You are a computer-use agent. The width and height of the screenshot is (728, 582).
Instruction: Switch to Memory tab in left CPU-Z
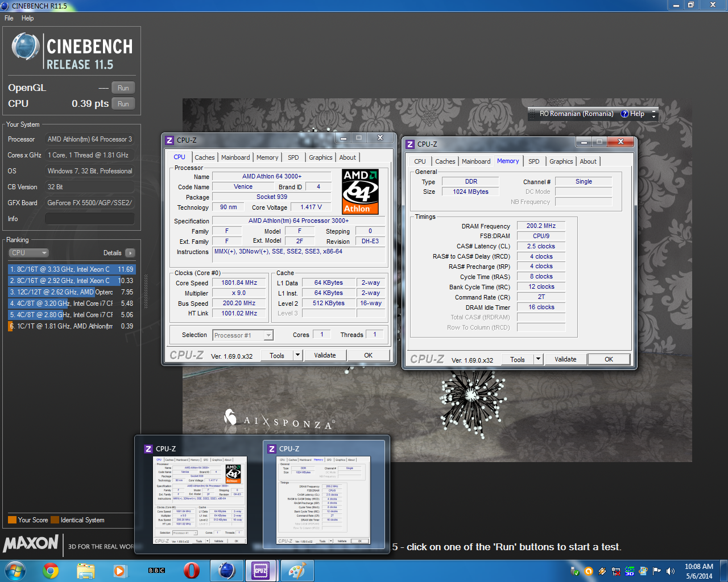(x=267, y=157)
